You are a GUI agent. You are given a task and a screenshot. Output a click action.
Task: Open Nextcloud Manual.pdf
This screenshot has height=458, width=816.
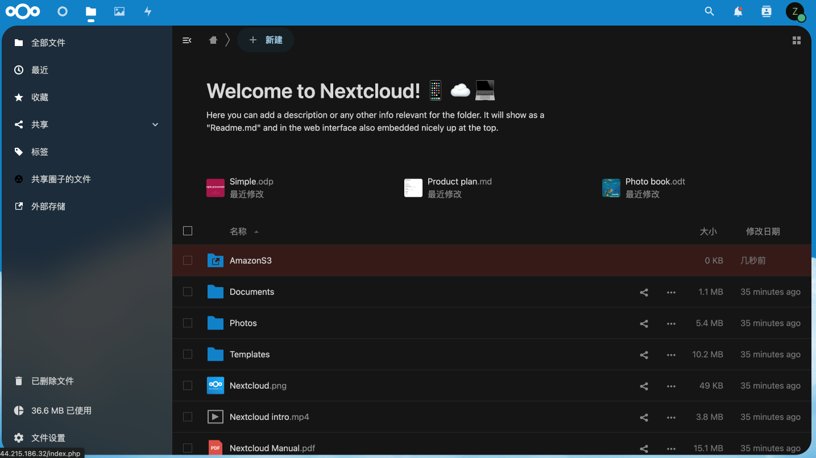pos(272,448)
